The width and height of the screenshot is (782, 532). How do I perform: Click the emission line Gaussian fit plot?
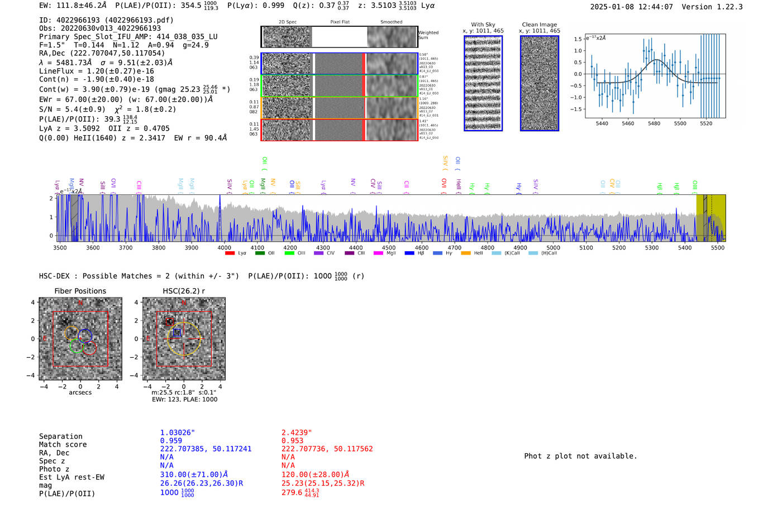click(x=655, y=76)
